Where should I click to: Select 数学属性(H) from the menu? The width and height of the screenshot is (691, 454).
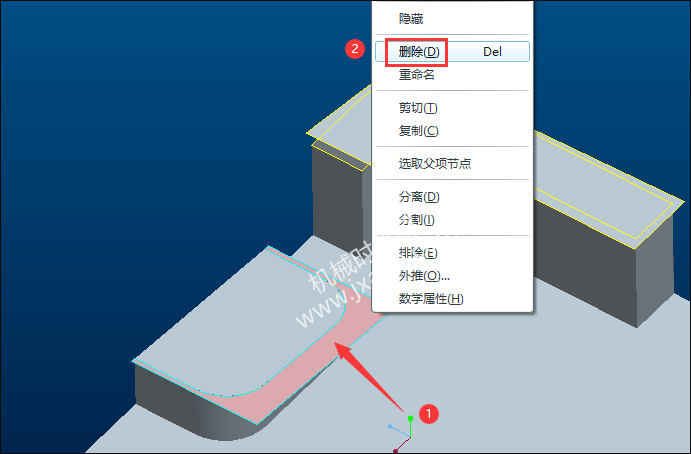pos(431,299)
